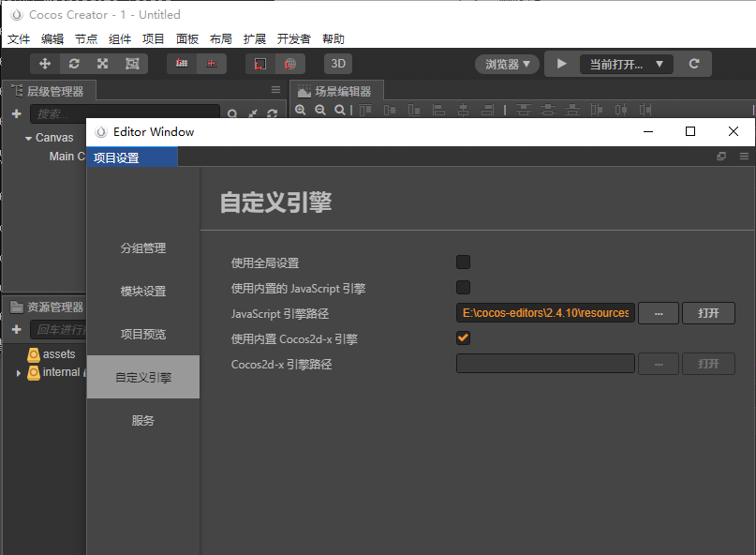Select the Main Camera node
The height and width of the screenshot is (555, 756).
[x=67, y=157]
